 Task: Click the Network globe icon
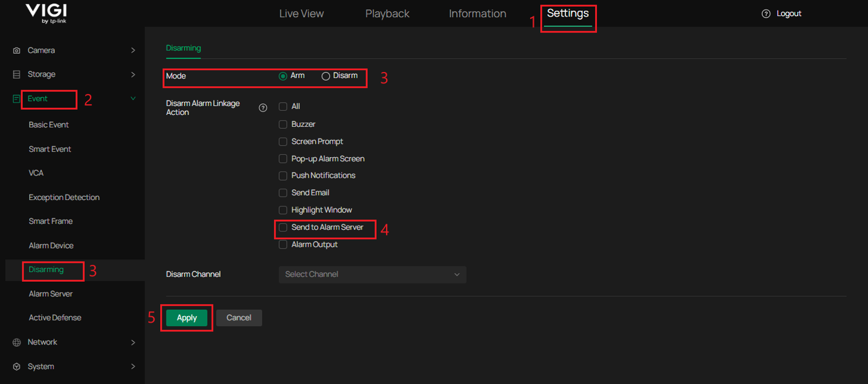coord(17,342)
